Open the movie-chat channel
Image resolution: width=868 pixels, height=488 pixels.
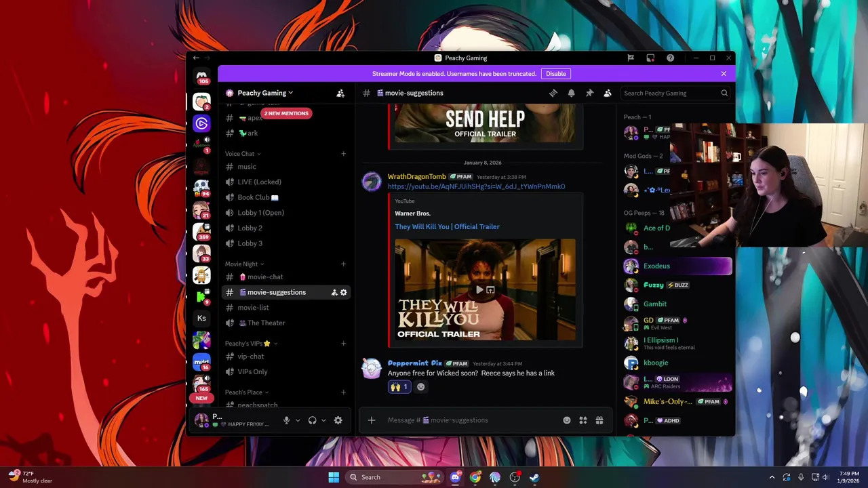pyautogui.click(x=285, y=277)
